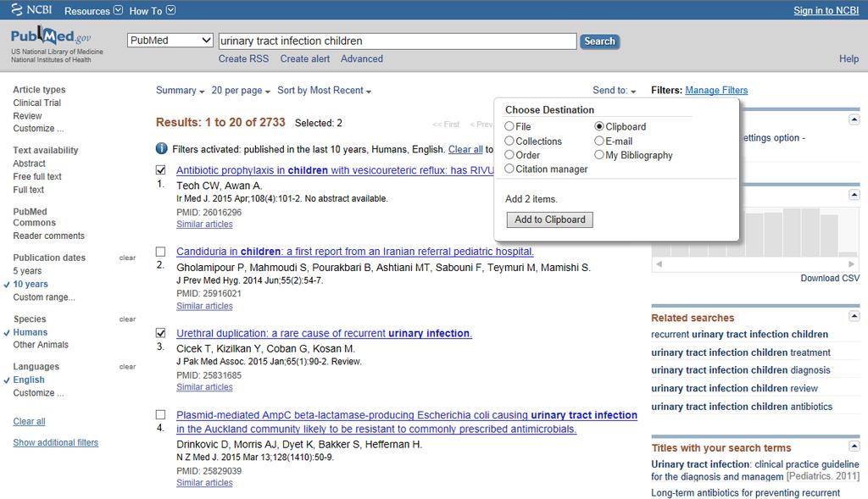Click Clear all in the left sidebar
The image size is (868, 499).
(x=30, y=422)
